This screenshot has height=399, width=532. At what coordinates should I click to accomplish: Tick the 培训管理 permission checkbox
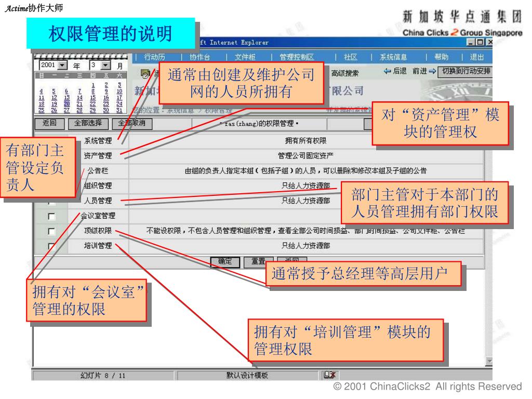click(51, 246)
